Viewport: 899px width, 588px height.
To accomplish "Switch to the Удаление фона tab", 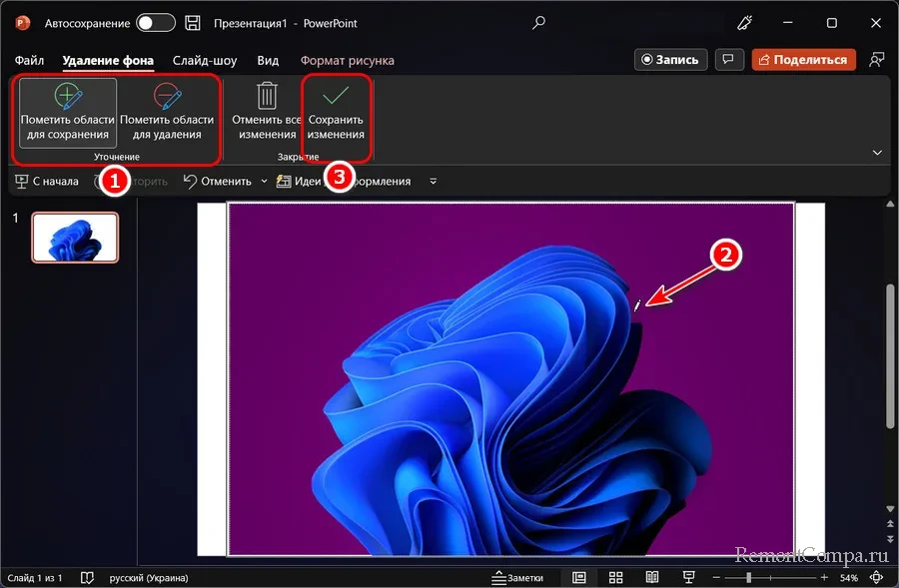I will click(x=108, y=60).
